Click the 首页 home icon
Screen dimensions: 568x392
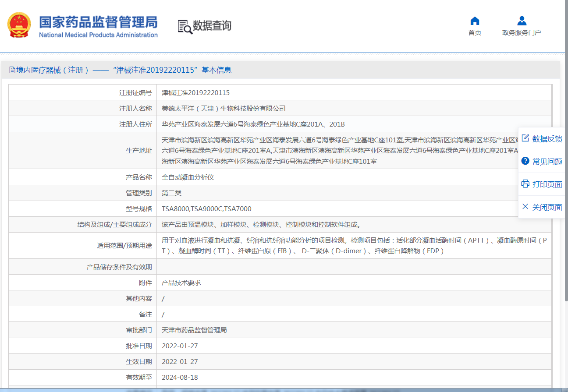click(x=475, y=21)
